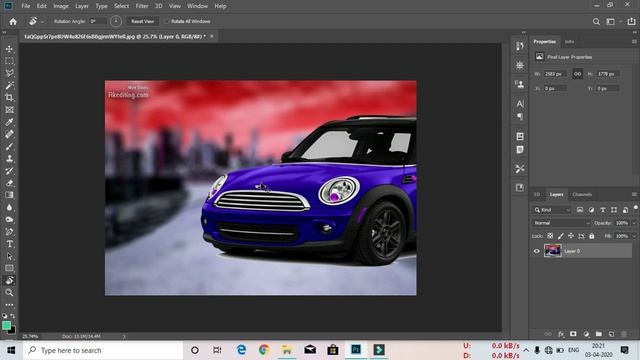Viewport: 640px width, 360px height.
Task: Select the Brush tool
Action: [9, 147]
